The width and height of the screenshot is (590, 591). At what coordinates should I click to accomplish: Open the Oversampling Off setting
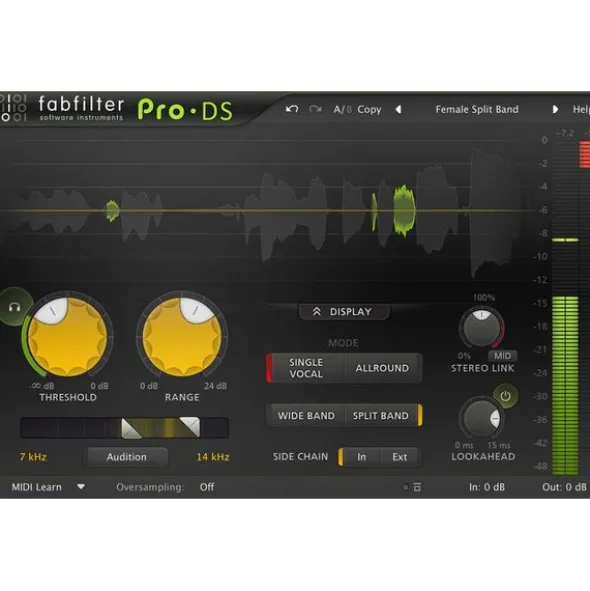(207, 487)
